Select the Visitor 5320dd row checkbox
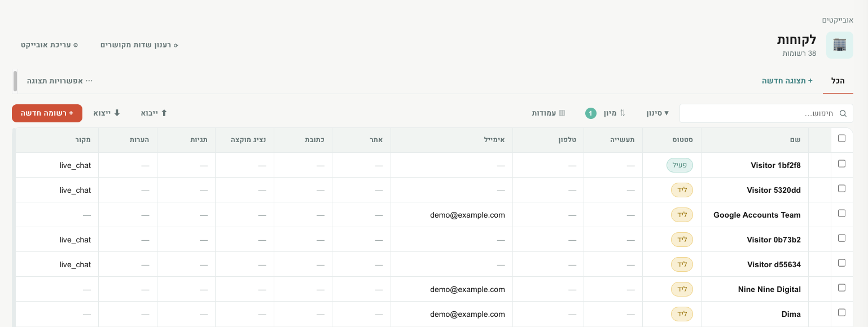The image size is (868, 327). (x=842, y=189)
